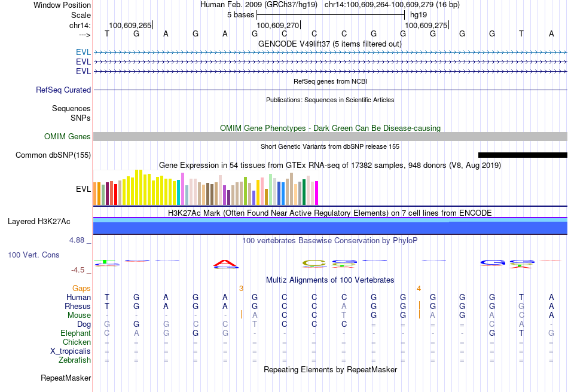The image size is (568, 392).
Task: Click the Chicken alignment row label
Action: pyautogui.click(x=77, y=342)
